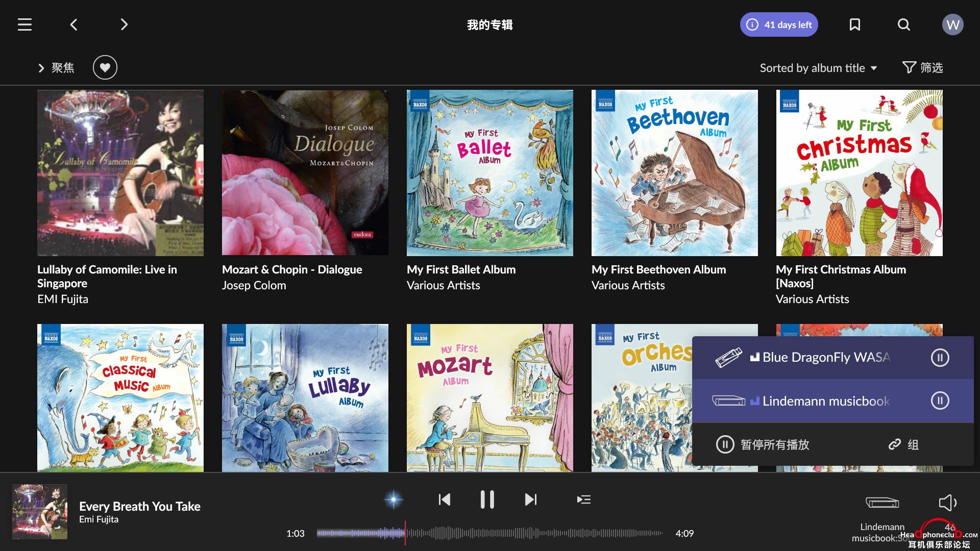Click the Every Breath You Take track title
Screen dimensions: 980x551
[139, 506]
